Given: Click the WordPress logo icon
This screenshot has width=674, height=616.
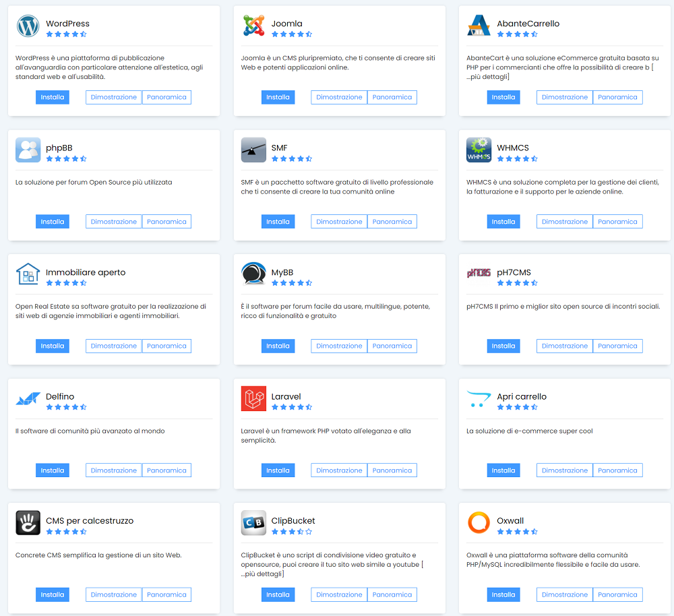Looking at the screenshot, I should coord(28,26).
